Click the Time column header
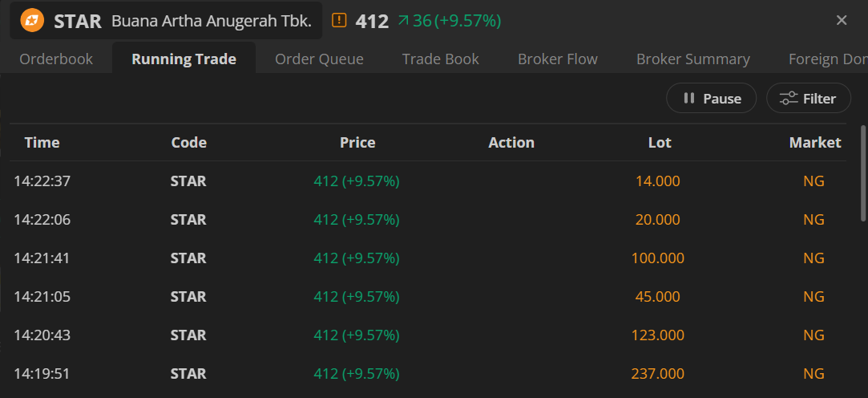The height and width of the screenshot is (398, 868). pos(42,143)
